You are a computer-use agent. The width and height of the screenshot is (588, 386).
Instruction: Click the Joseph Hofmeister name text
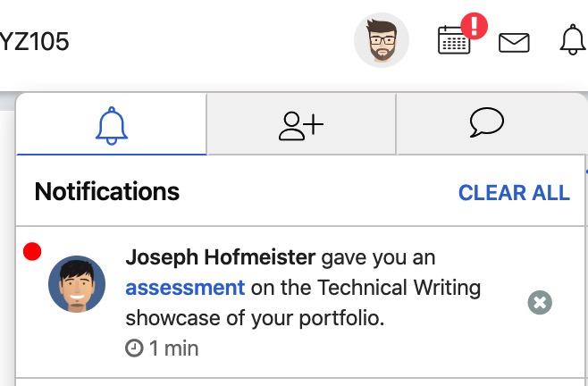pyautogui.click(x=221, y=257)
